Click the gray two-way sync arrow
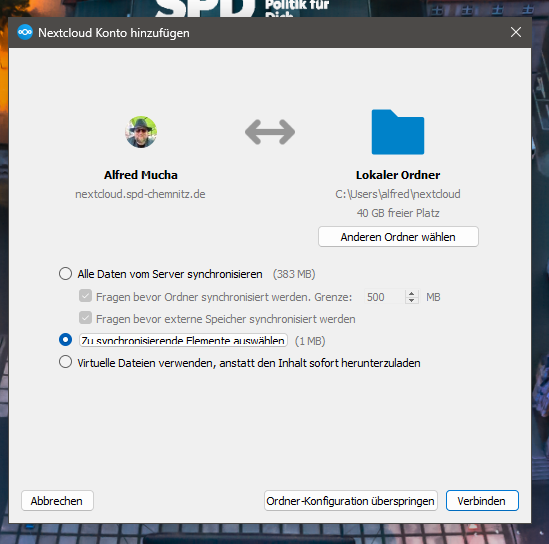The height and width of the screenshot is (544, 549). 270,132
